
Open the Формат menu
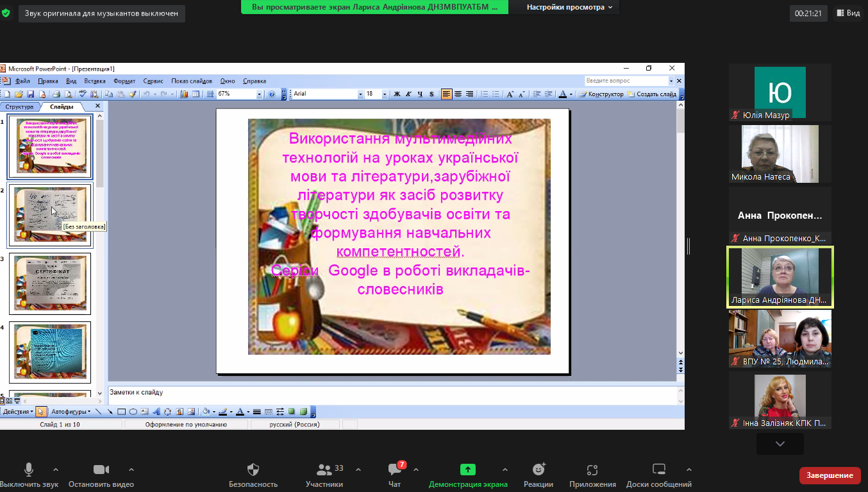point(124,81)
